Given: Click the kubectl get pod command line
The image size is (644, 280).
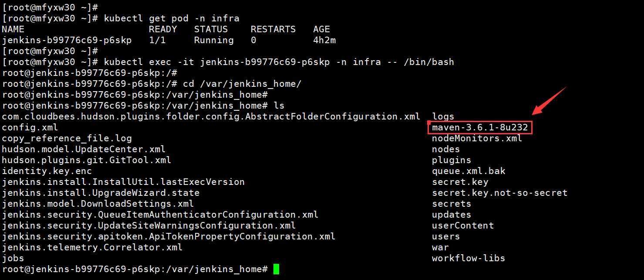Looking at the screenshot, I should 172,18.
